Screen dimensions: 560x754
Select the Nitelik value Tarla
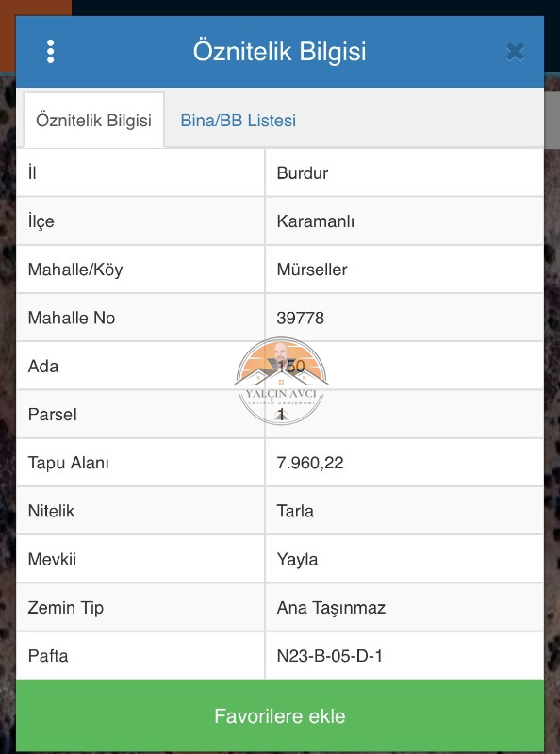(x=295, y=511)
